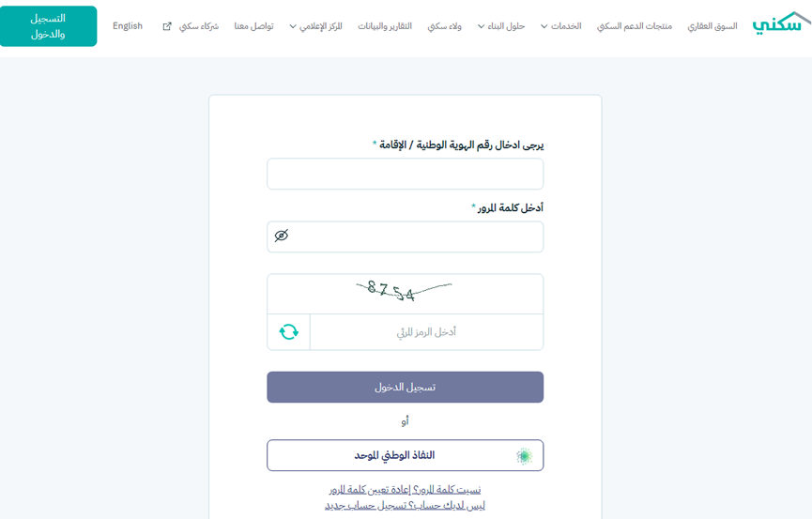This screenshot has height=519, width=812.
Task: Click the teal التسجيل والدخول button
Action: point(48,26)
